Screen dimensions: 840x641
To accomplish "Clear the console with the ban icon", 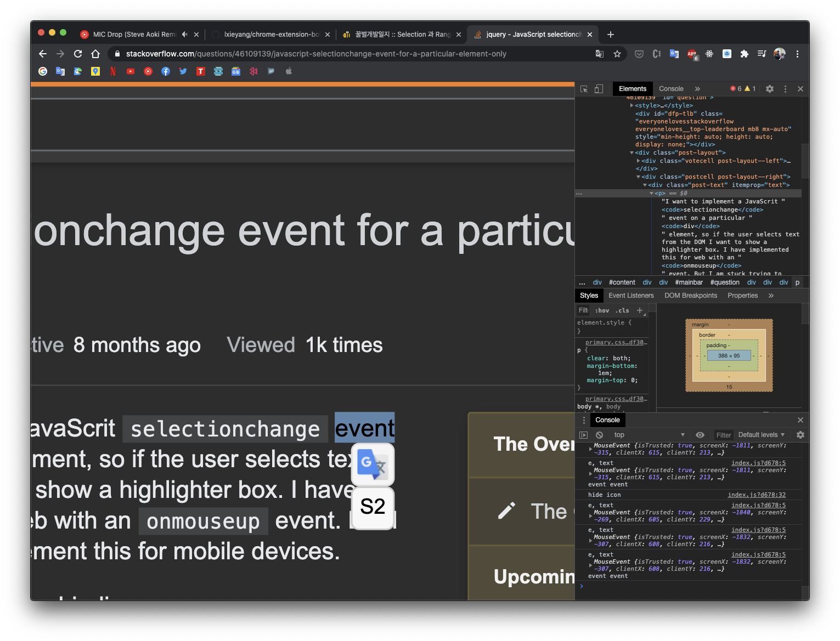I will click(600, 435).
